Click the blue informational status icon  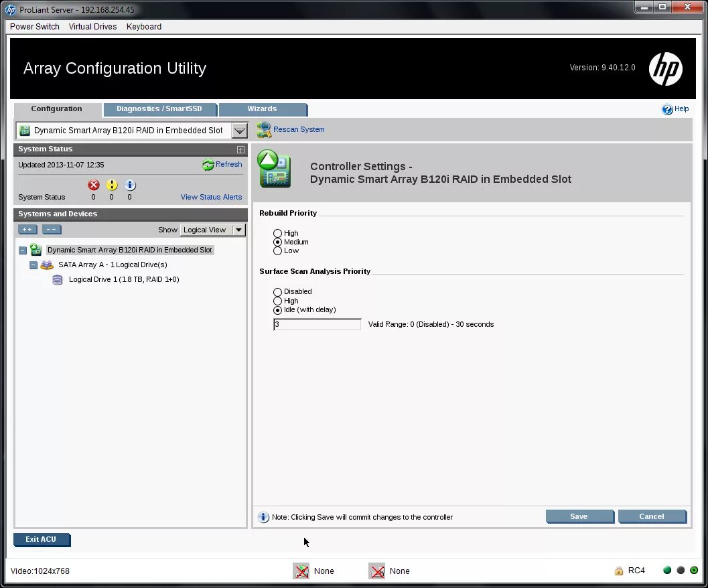pyautogui.click(x=129, y=185)
